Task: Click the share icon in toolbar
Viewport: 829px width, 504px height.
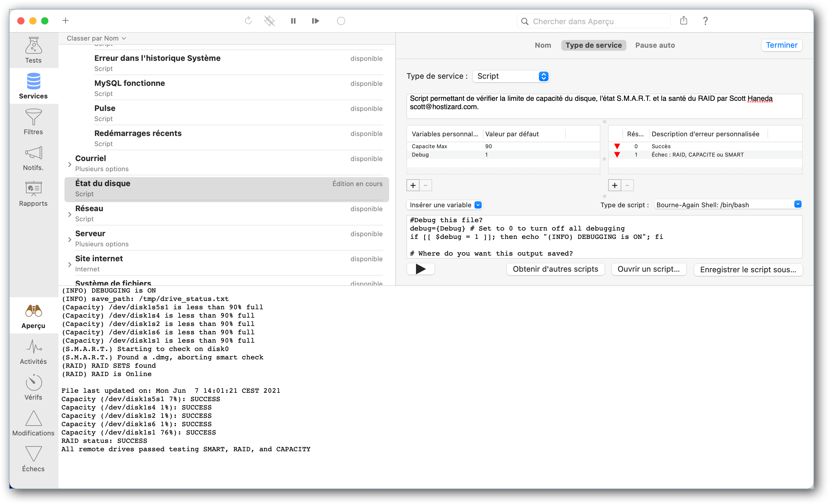Action: (684, 21)
